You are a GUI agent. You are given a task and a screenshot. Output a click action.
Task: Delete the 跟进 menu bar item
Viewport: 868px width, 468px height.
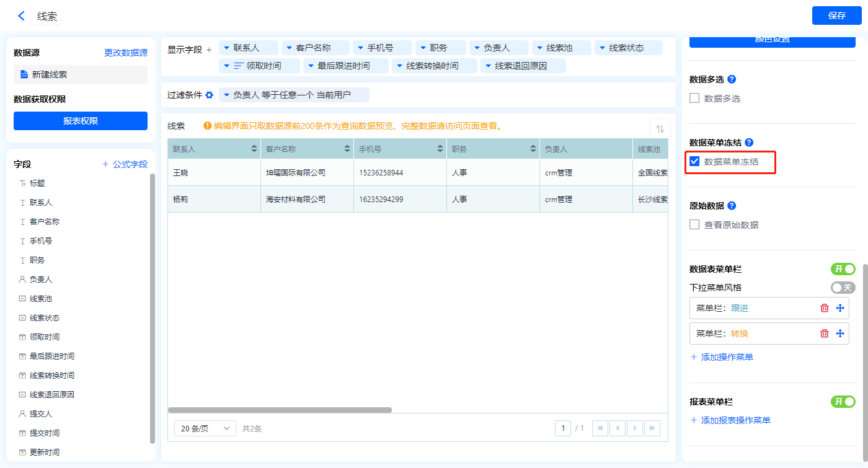tap(824, 308)
